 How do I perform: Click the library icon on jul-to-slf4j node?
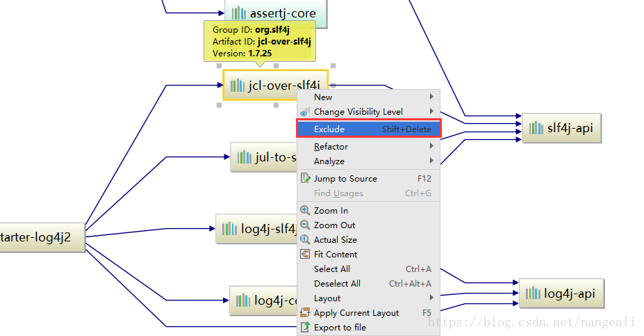click(x=245, y=157)
